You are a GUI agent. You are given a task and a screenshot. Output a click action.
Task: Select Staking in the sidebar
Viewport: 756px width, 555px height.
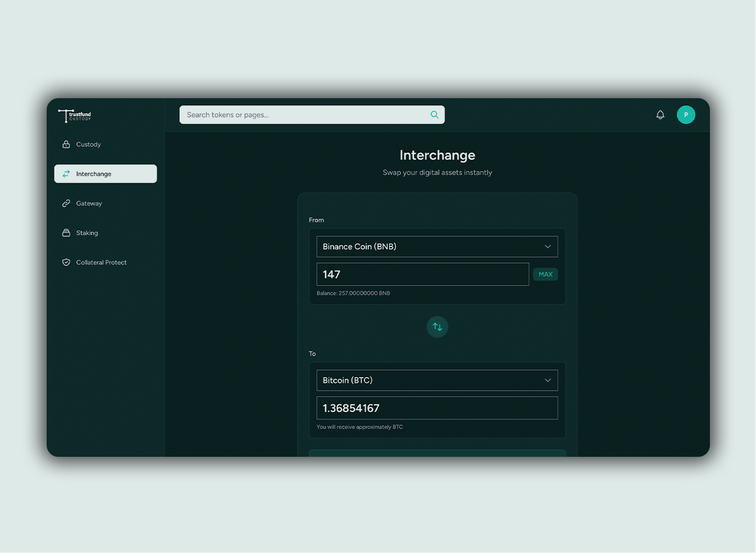(87, 233)
